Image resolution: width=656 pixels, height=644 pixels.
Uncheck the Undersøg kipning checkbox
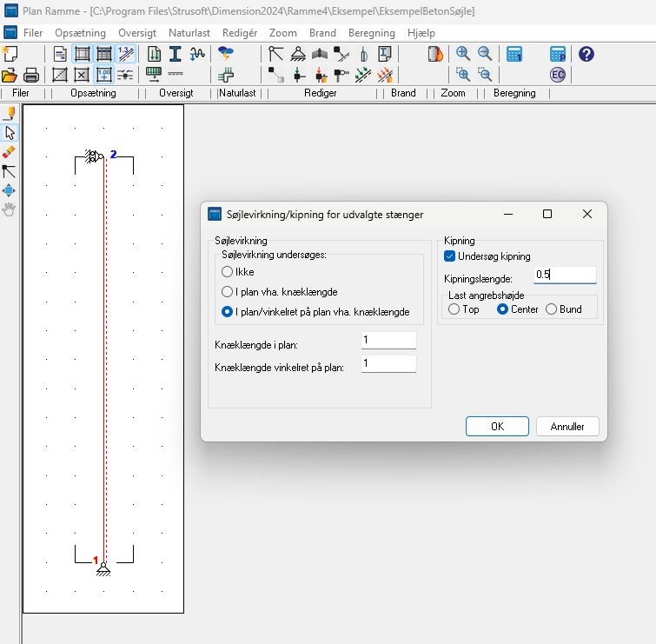449,256
